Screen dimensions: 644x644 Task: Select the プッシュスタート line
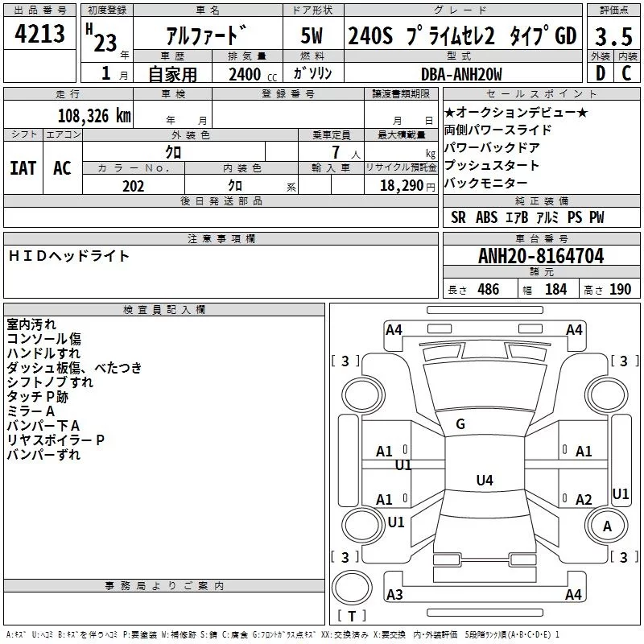coord(492,165)
